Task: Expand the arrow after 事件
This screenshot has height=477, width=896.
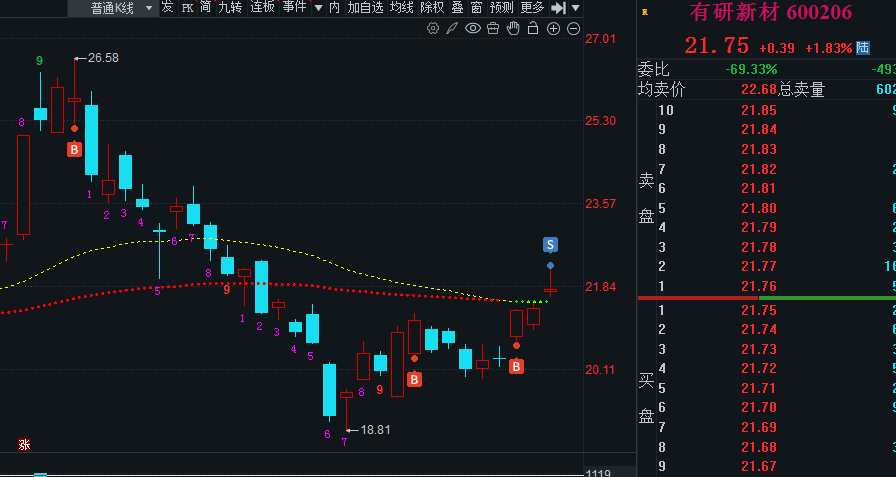Action: 319,8
